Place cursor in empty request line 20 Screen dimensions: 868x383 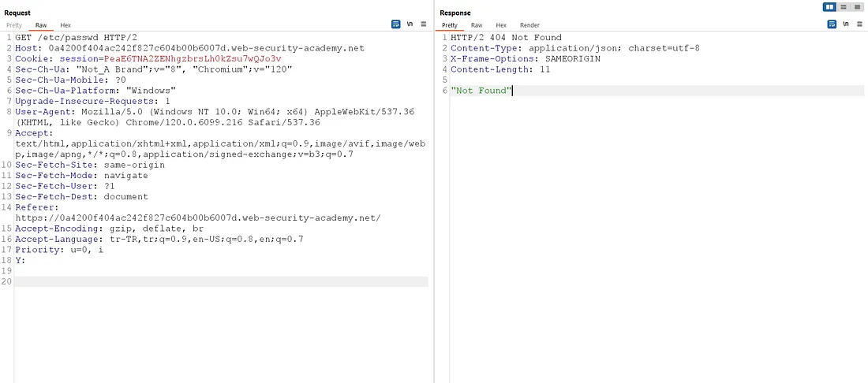pos(222,281)
